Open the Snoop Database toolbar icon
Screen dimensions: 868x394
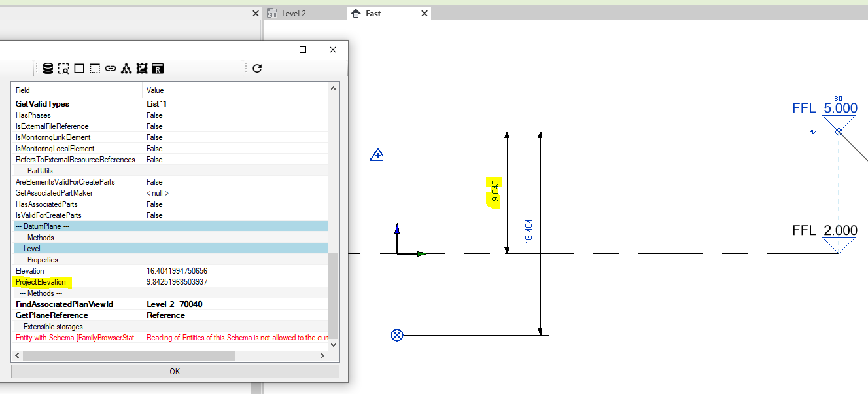[x=48, y=68]
